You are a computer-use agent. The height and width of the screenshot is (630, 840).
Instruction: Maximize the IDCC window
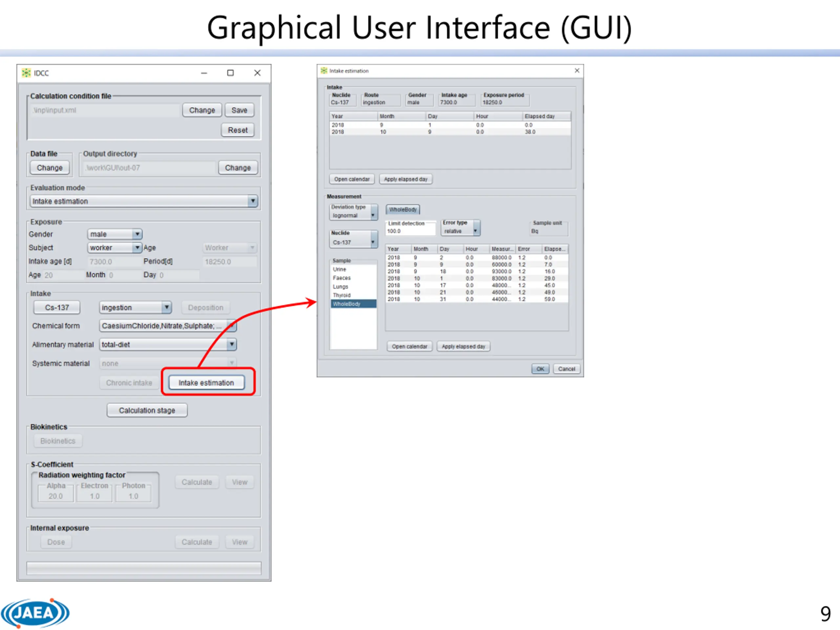(x=230, y=73)
